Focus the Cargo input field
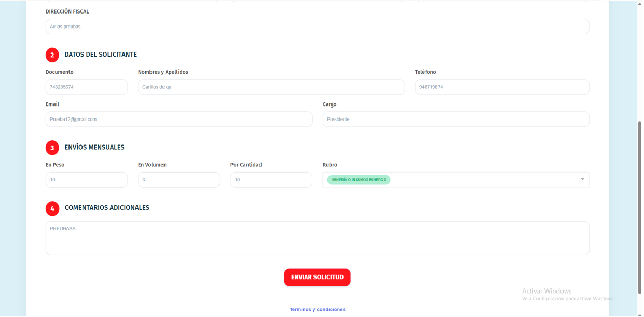Viewport: 644px width, 317px height. [x=455, y=120]
